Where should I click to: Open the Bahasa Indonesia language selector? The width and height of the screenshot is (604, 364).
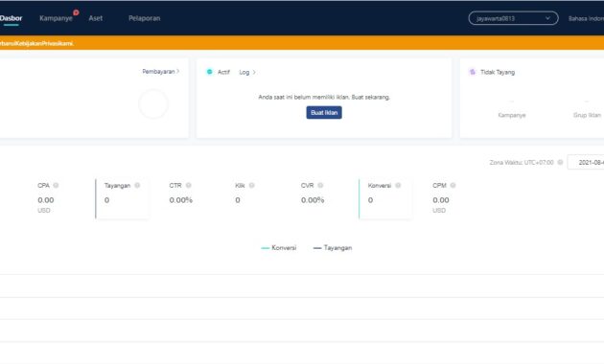pyautogui.click(x=586, y=18)
